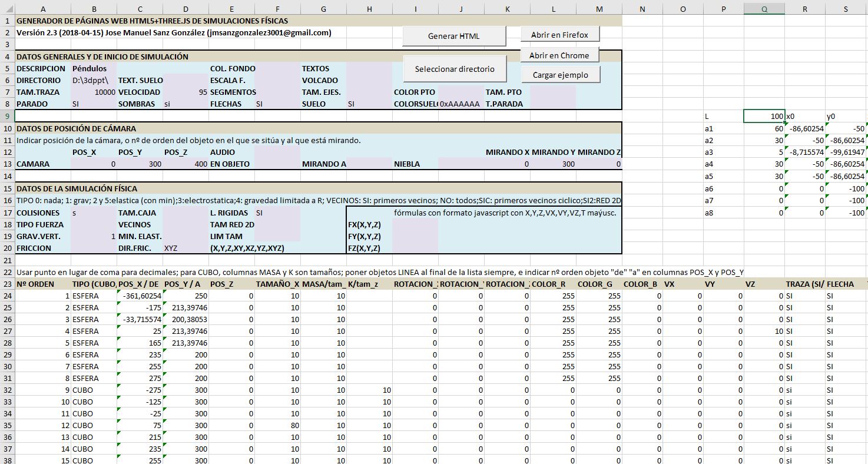
Task: Click the camera POS_Z cell with 400
Action: pos(185,164)
